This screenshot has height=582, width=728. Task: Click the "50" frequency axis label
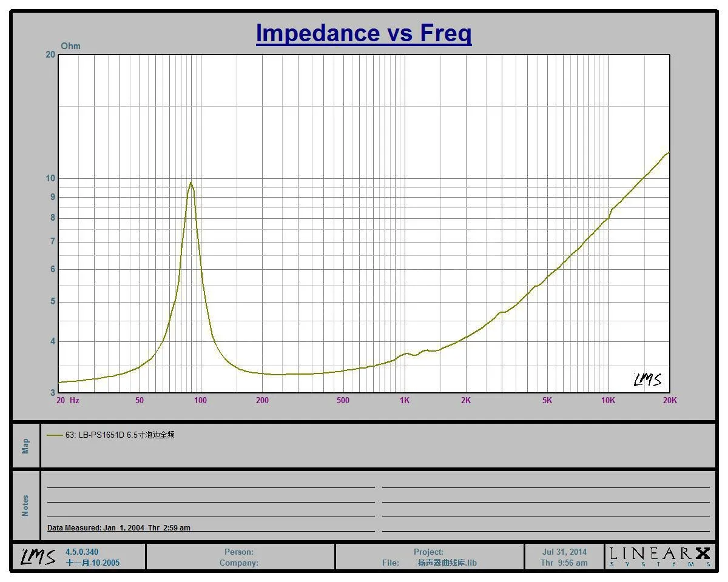(140, 400)
